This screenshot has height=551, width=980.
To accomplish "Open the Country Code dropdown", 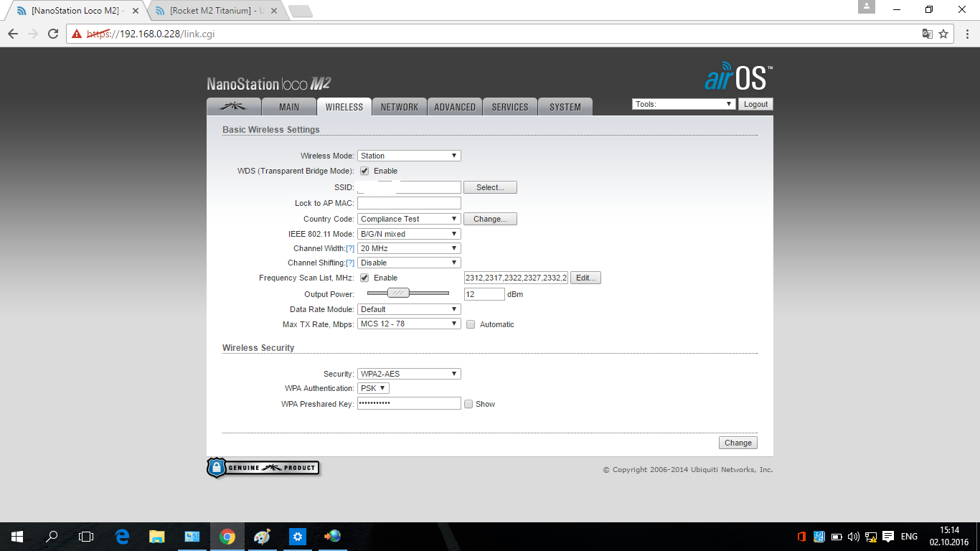I will pos(409,219).
